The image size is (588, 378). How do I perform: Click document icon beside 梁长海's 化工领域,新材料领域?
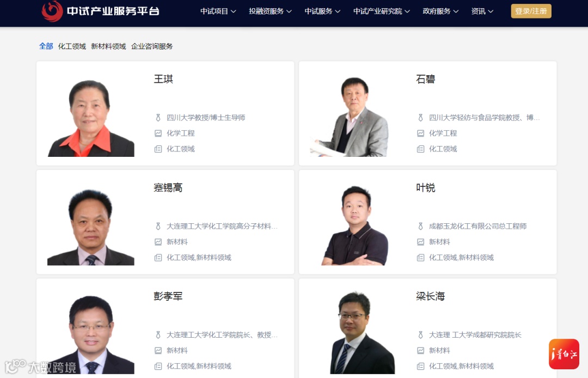(x=421, y=366)
